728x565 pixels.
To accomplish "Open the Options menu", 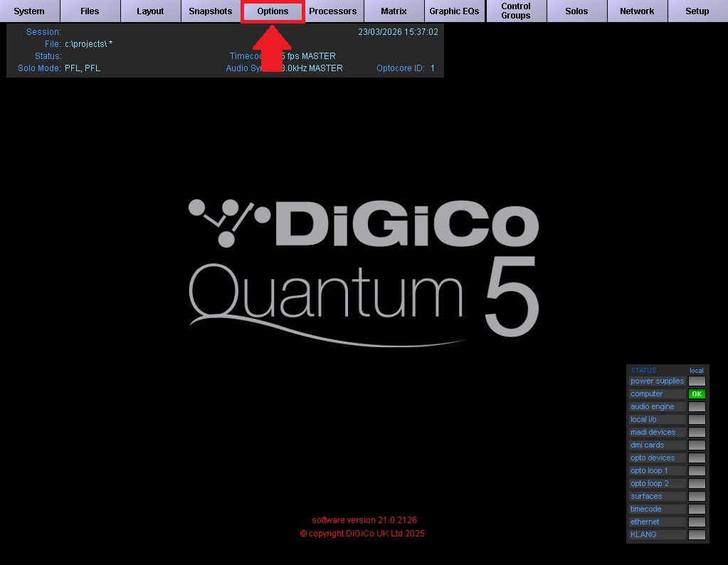I will pyautogui.click(x=273, y=11).
